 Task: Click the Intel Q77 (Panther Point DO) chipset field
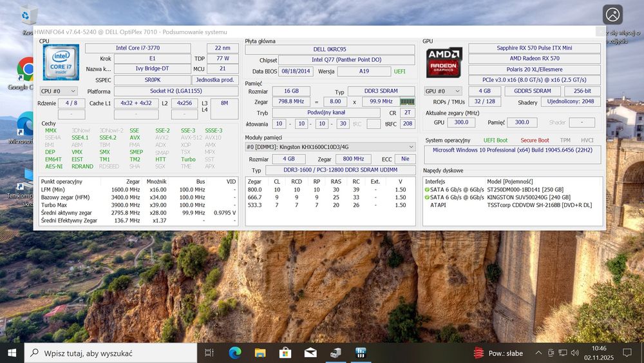coord(346,60)
